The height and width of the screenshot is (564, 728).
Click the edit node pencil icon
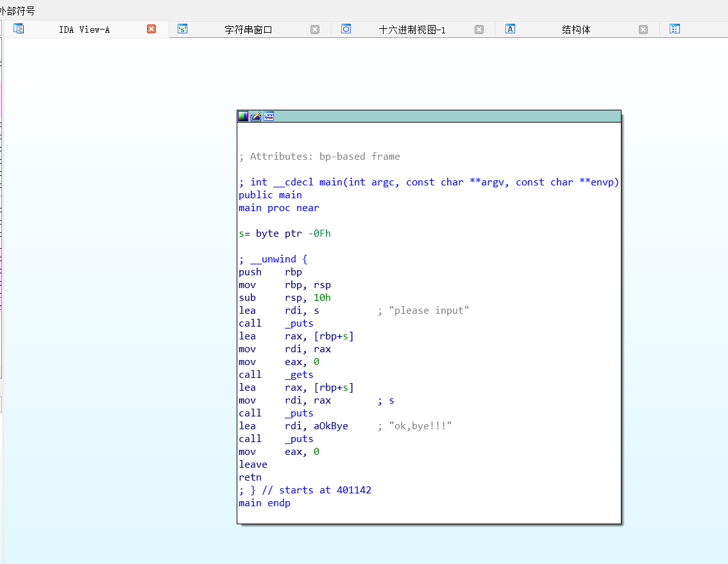(256, 116)
